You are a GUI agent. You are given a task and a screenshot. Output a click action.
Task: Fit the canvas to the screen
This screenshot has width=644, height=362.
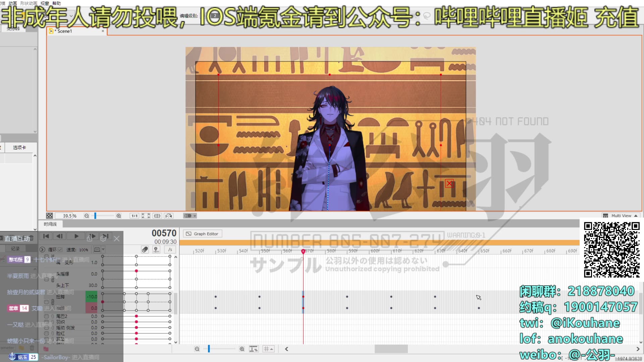click(146, 216)
